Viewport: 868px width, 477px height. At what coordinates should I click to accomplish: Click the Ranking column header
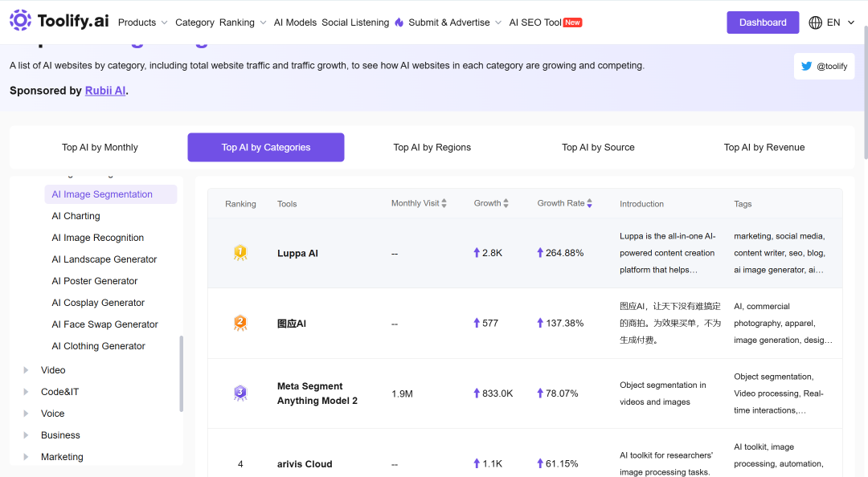[x=240, y=204]
